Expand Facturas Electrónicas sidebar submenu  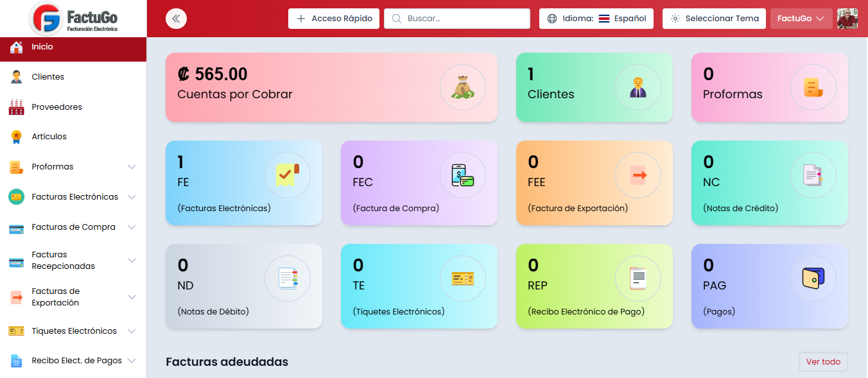pos(132,197)
